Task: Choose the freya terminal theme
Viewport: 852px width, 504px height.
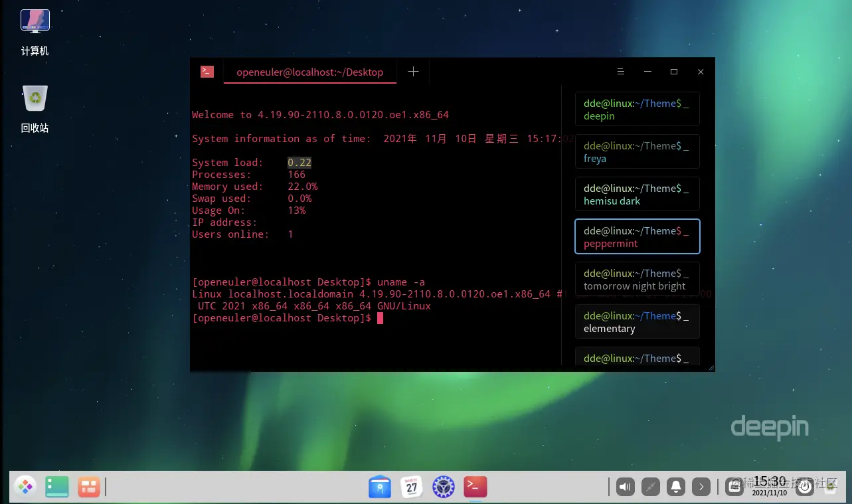Action: (637, 151)
